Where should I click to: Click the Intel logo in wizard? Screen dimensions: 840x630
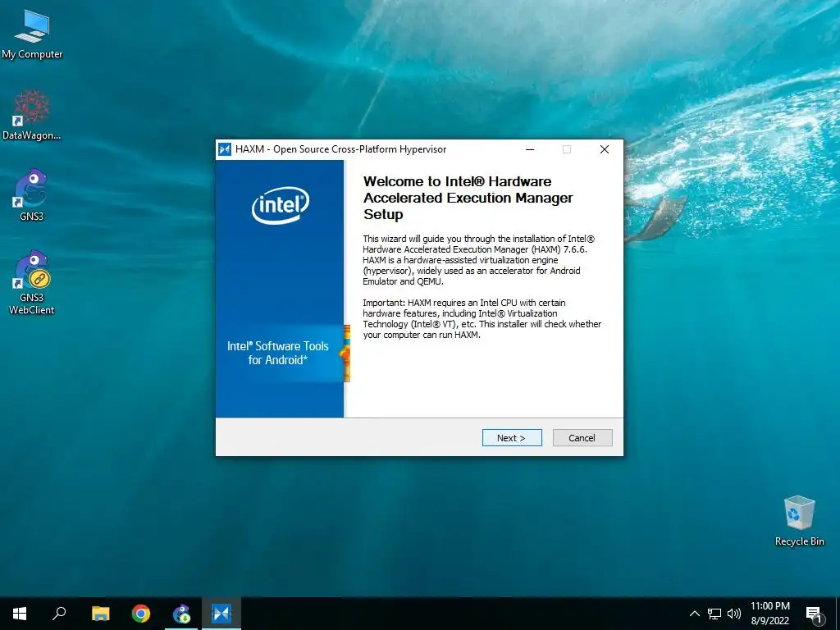tap(281, 204)
